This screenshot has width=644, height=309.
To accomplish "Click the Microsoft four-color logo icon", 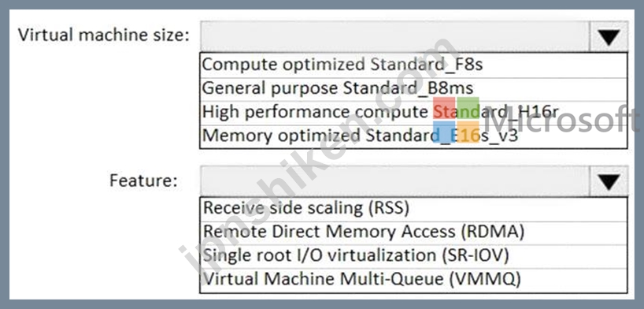I will (x=457, y=120).
